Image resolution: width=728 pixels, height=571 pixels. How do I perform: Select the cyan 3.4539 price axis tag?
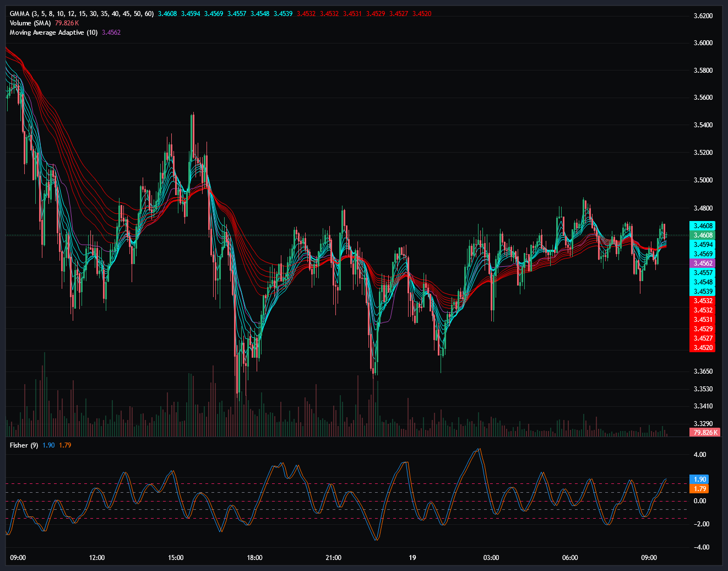[x=702, y=292]
